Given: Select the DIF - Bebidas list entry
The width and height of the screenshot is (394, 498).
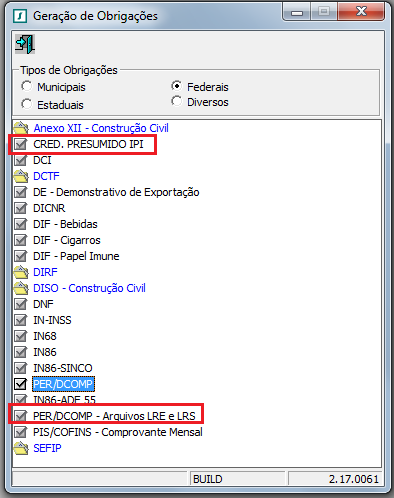Looking at the screenshot, I should tap(65, 224).
